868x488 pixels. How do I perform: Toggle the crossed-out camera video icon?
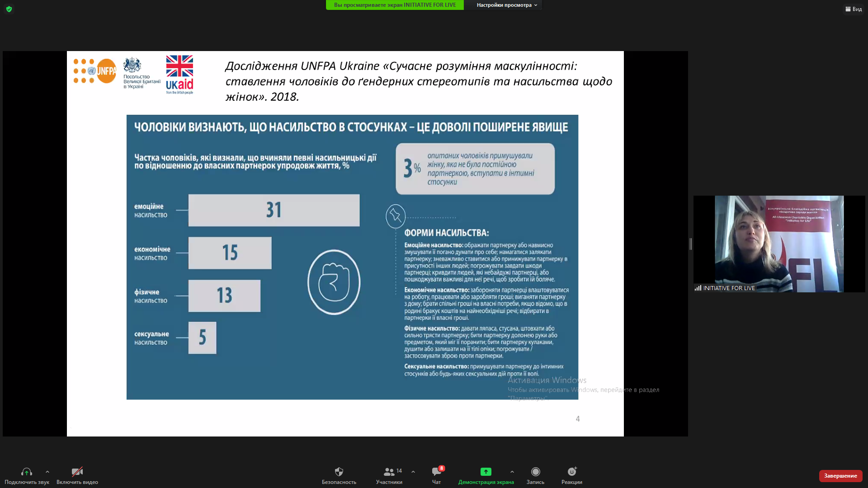77,472
